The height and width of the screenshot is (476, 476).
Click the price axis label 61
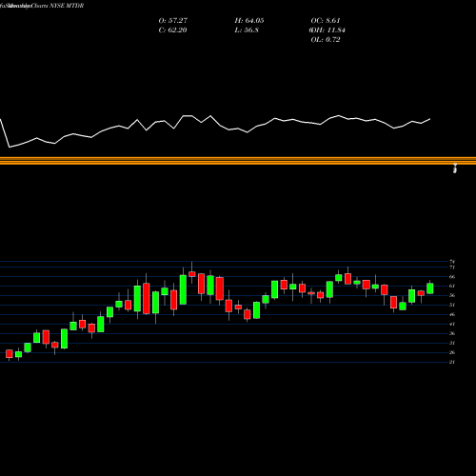tap(452, 286)
